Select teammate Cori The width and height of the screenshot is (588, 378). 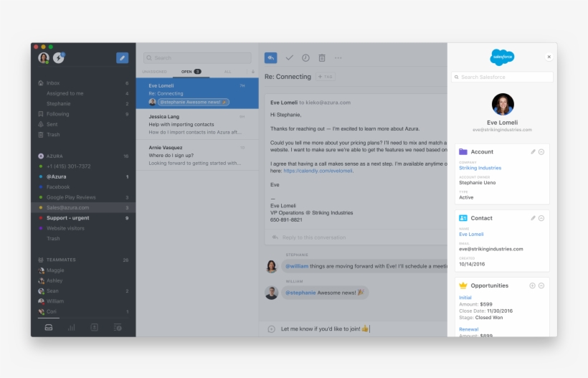click(x=83, y=311)
